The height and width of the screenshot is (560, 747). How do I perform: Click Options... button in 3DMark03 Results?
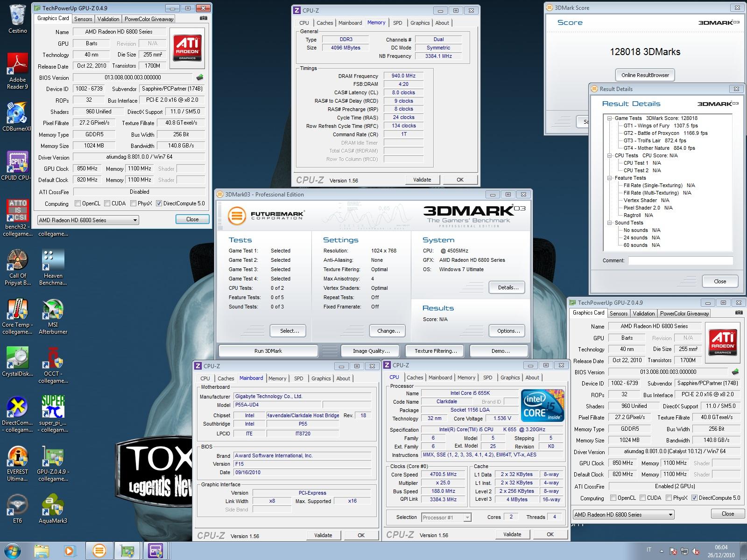[507, 331]
